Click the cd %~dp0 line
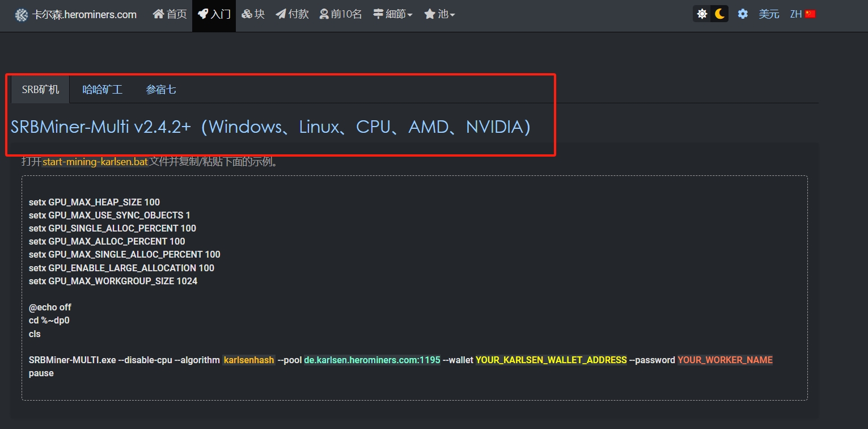 49,321
